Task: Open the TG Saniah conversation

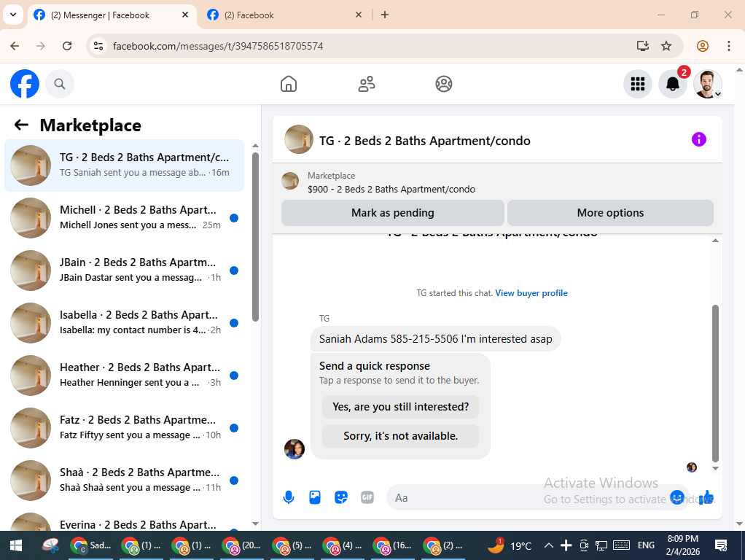Action: pyautogui.click(x=124, y=165)
